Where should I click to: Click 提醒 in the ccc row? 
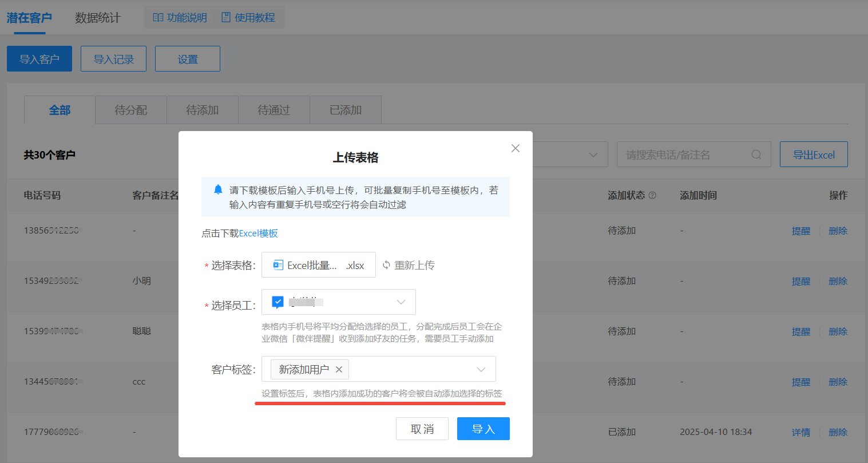(x=801, y=382)
